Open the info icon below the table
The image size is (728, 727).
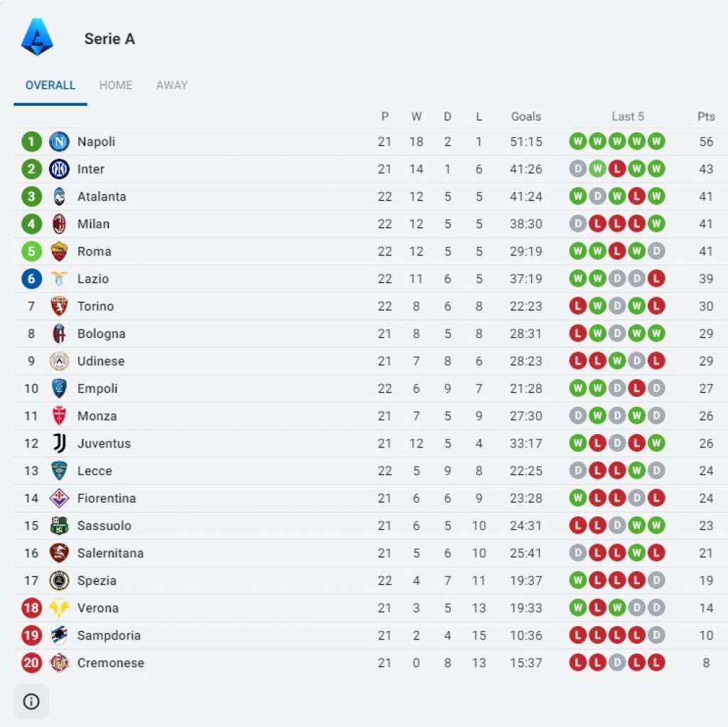(x=31, y=701)
